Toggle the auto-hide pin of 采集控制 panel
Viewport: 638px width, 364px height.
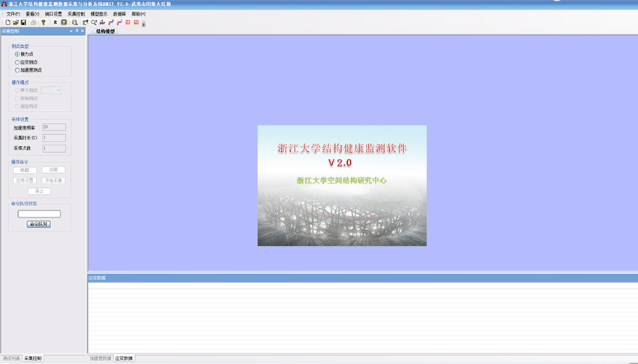point(77,31)
